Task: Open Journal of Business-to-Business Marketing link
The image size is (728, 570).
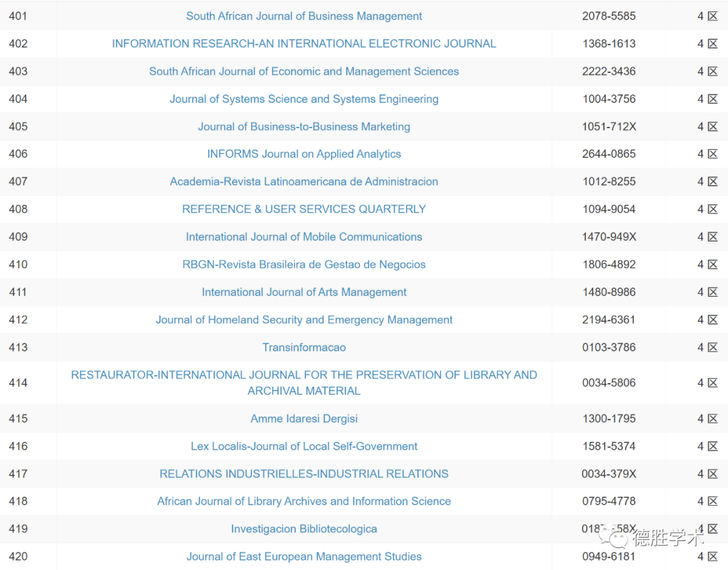Action: coord(303,126)
